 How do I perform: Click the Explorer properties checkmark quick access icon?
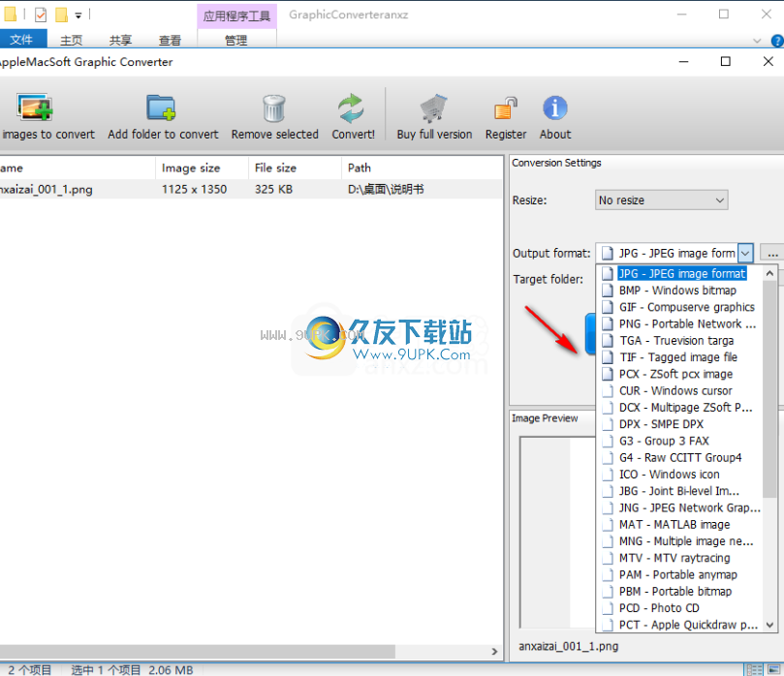point(41,15)
